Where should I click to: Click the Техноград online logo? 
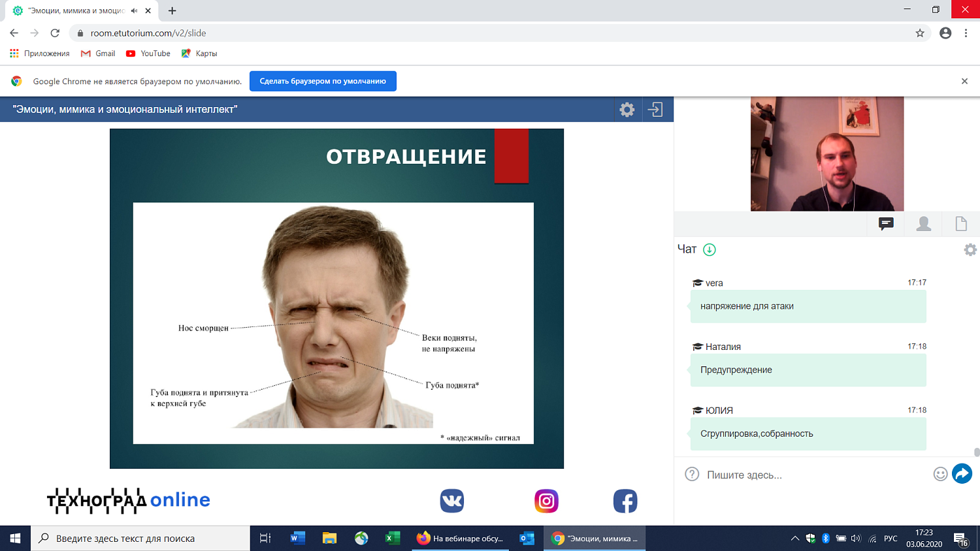tap(129, 501)
